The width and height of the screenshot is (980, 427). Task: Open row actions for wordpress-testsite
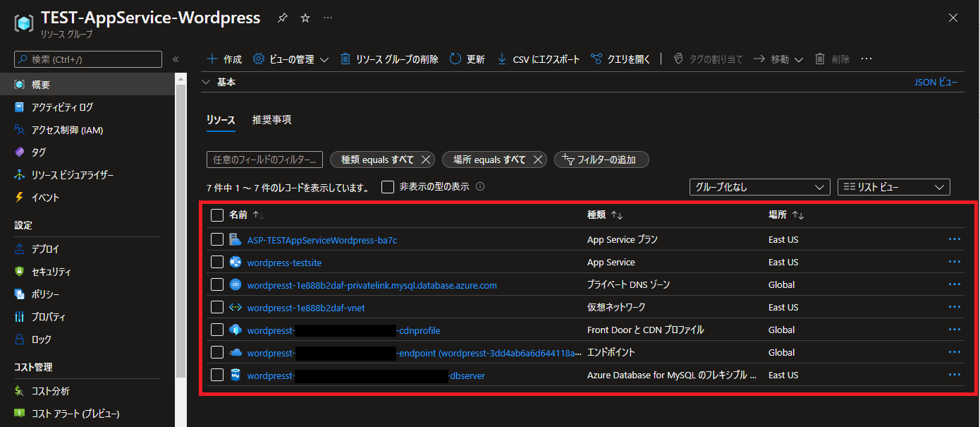tap(955, 263)
